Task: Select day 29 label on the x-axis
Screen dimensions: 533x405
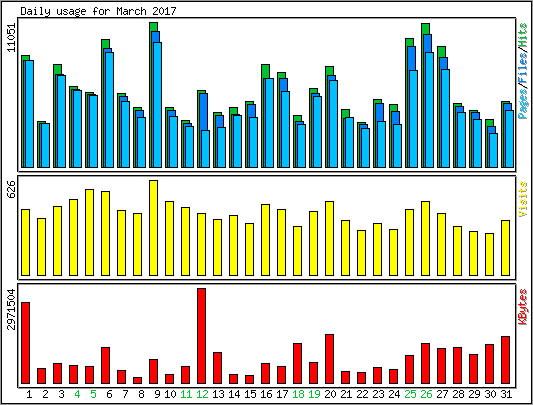Action: (x=474, y=394)
